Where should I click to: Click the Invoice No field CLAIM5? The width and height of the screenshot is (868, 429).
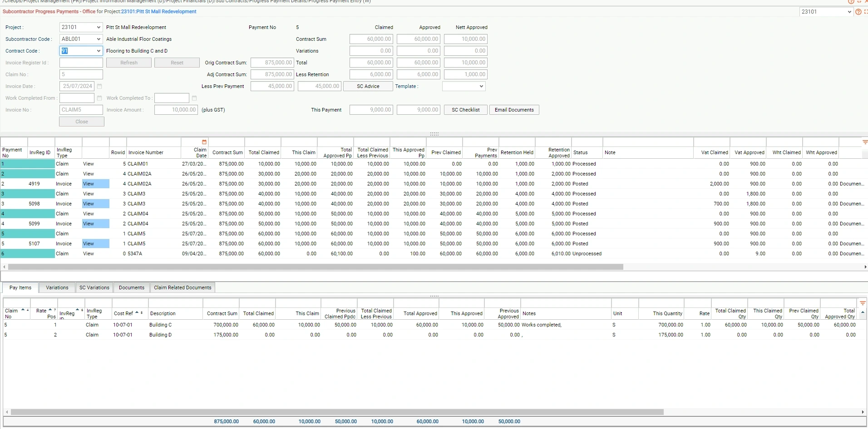coord(81,110)
